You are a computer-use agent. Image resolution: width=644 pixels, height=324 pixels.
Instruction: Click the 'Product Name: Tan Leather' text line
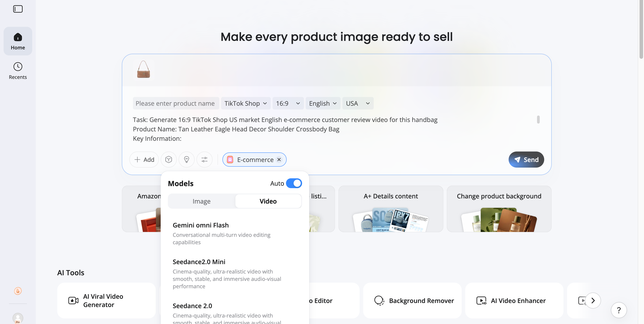[x=236, y=129]
